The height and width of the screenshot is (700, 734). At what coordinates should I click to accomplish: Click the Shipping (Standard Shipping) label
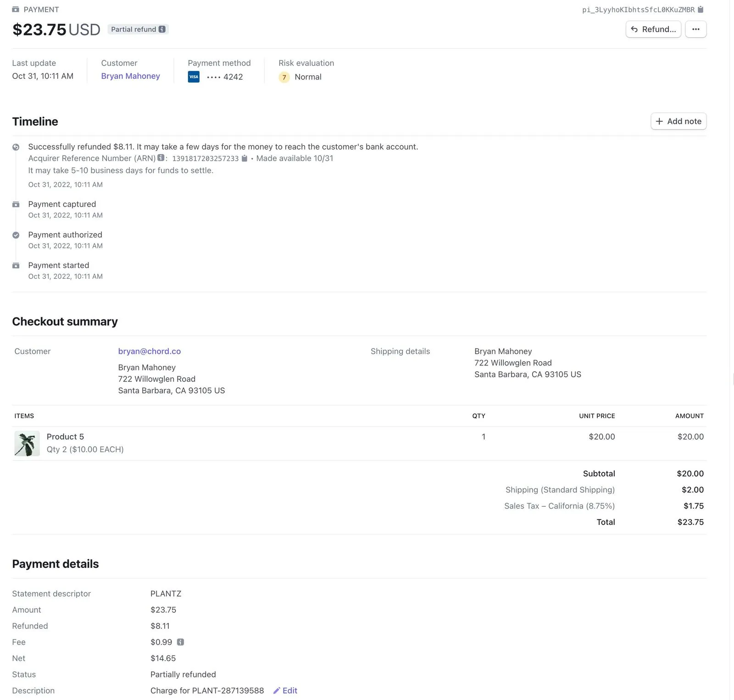(x=560, y=490)
